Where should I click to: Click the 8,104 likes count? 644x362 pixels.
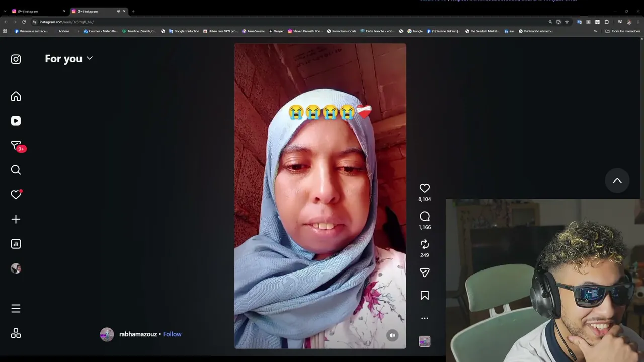425,199
